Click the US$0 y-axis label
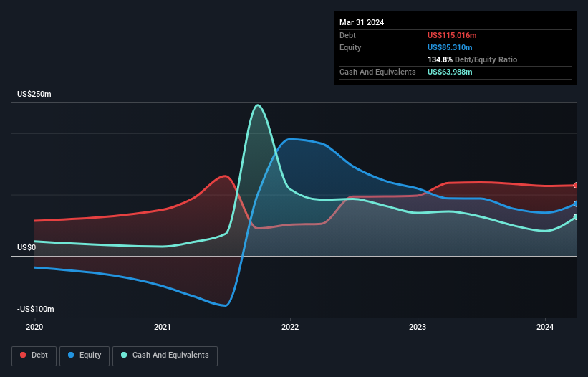The width and height of the screenshot is (588, 377). pyautogui.click(x=26, y=247)
